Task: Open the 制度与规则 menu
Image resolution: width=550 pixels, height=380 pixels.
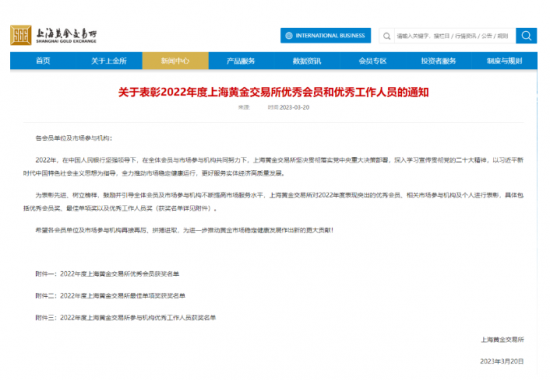Action: [504, 61]
